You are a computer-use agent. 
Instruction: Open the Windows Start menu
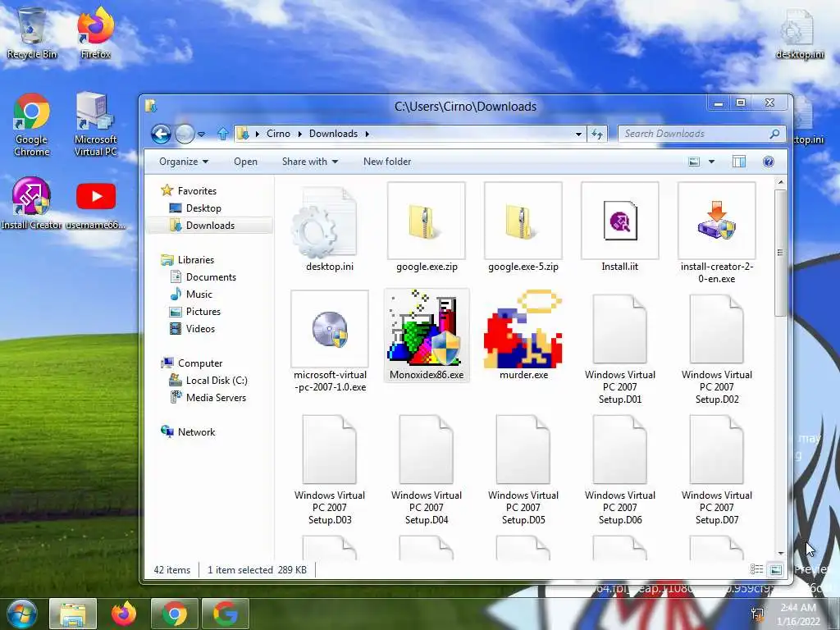coord(21,614)
